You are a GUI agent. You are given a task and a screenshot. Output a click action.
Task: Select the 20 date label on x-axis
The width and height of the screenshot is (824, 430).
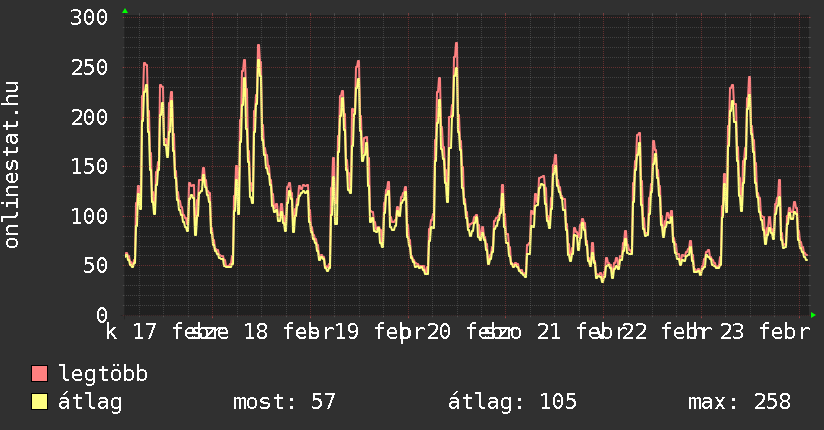439,332
